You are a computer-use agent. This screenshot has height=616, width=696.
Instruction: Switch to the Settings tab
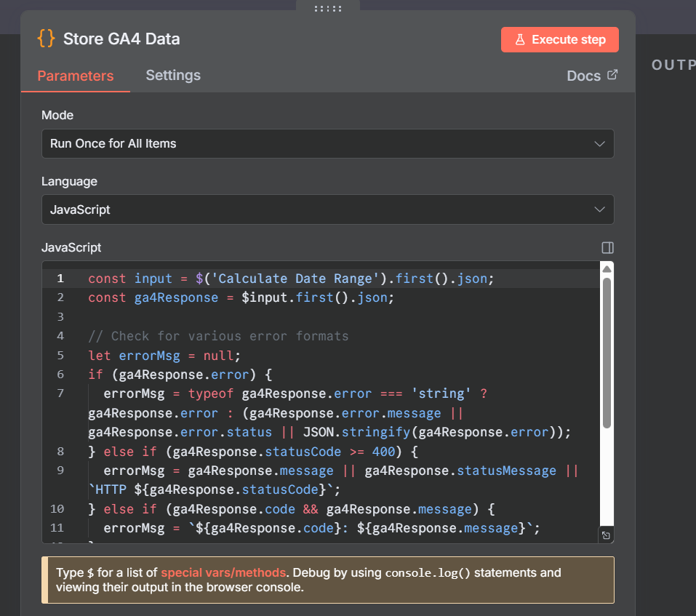[x=173, y=75]
